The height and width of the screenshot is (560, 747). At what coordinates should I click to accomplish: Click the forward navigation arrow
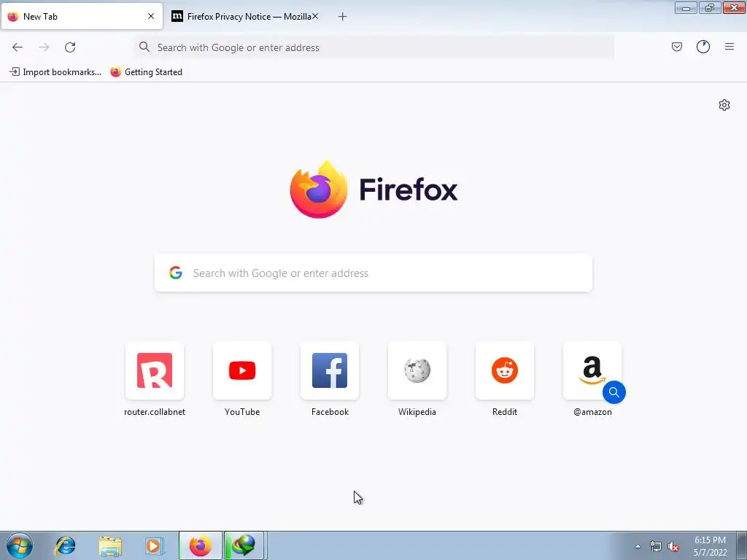[44, 47]
